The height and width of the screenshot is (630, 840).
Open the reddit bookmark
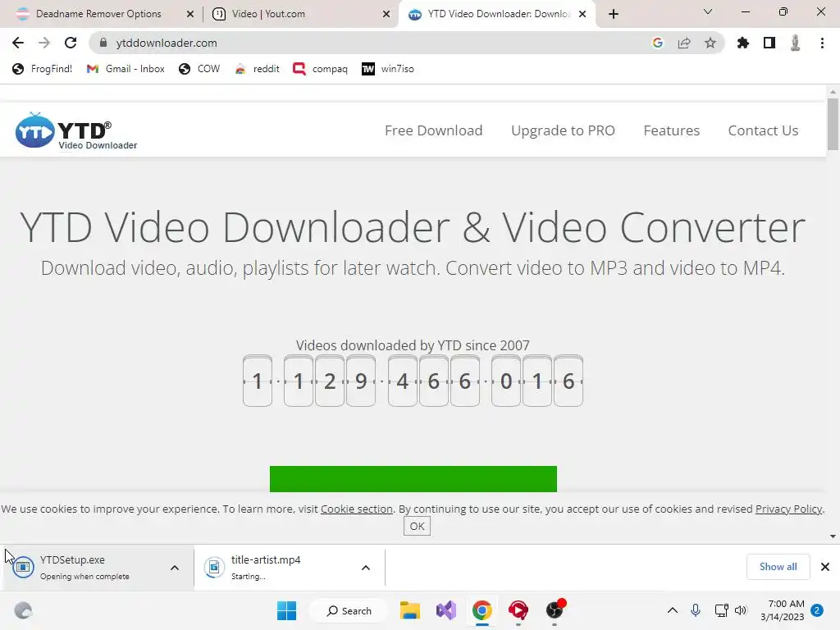[257, 69]
